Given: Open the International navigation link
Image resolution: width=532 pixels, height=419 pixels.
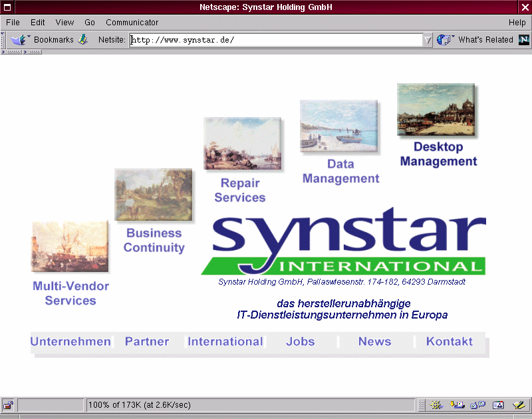Looking at the screenshot, I should coord(225,341).
